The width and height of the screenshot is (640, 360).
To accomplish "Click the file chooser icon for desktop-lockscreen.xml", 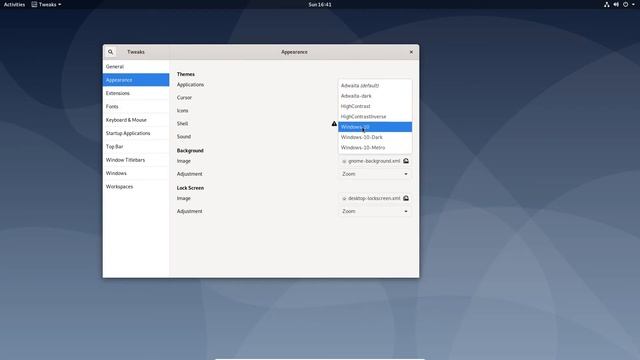I will [406, 198].
